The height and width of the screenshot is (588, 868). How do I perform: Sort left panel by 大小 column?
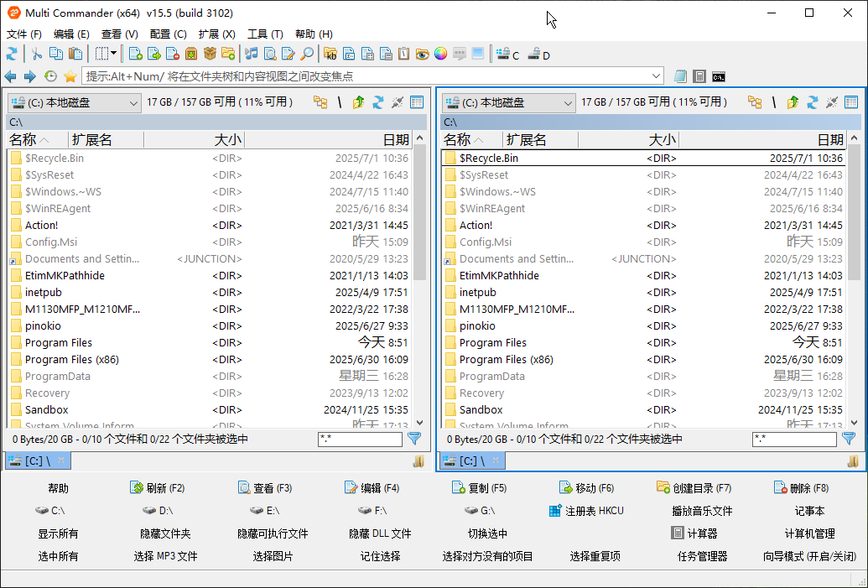194,139
